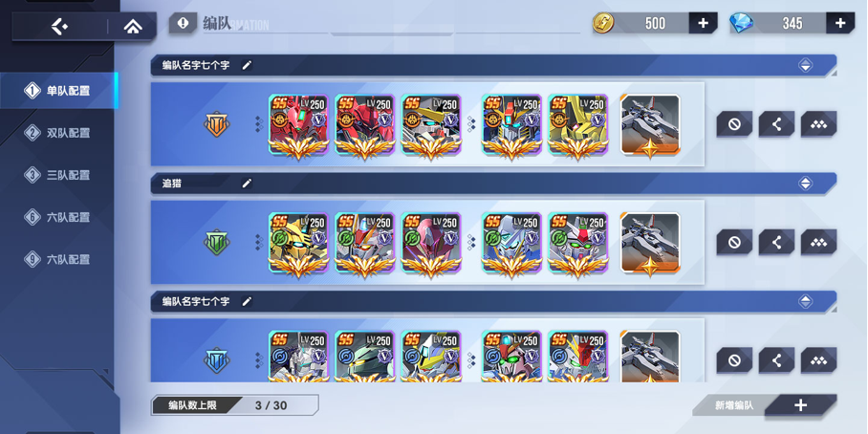Click 新增编队 plus button
This screenshot has height=434, width=868.
click(x=801, y=405)
